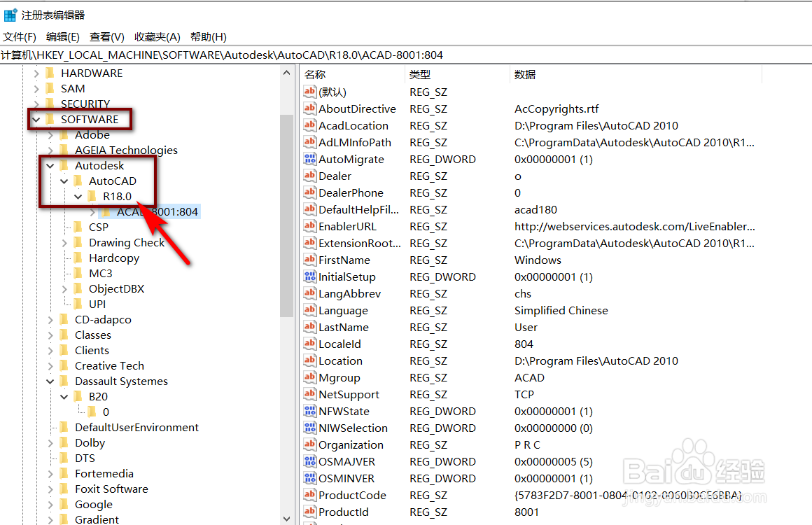This screenshot has height=525, width=812.
Task: Expand the Adobe key
Action: coord(50,135)
